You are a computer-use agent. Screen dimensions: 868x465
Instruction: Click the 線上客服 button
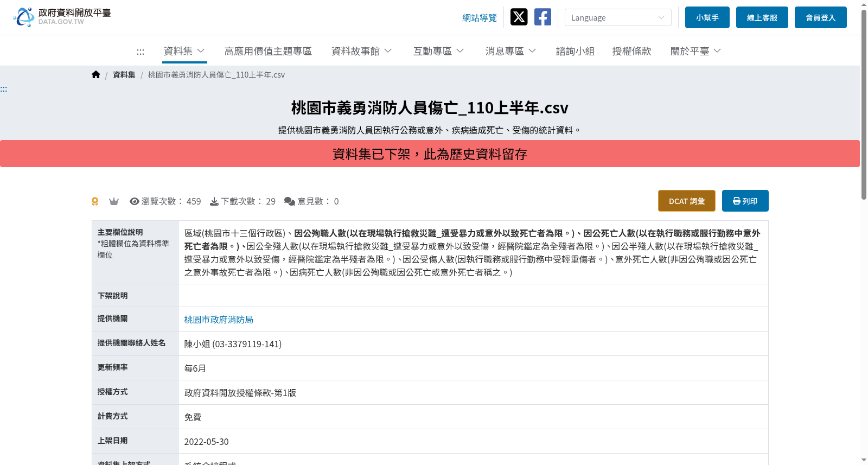(762, 17)
